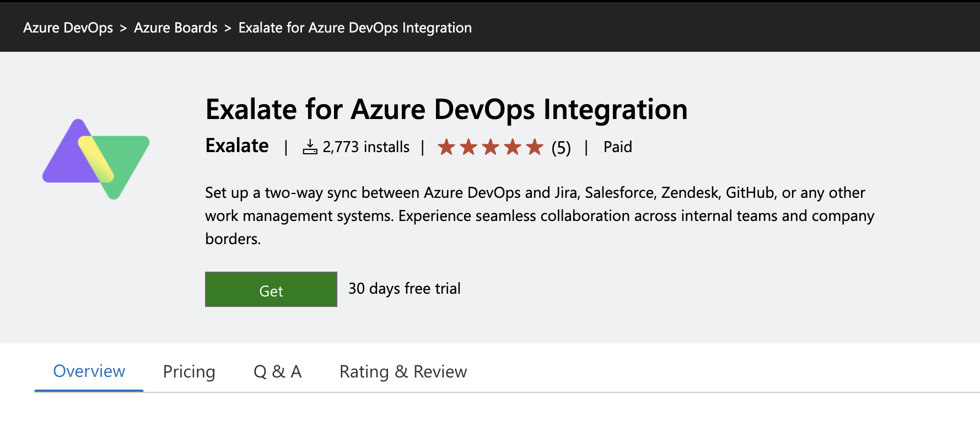Open the Pricing tab
Viewport: 980px width, 421px height.
[189, 372]
